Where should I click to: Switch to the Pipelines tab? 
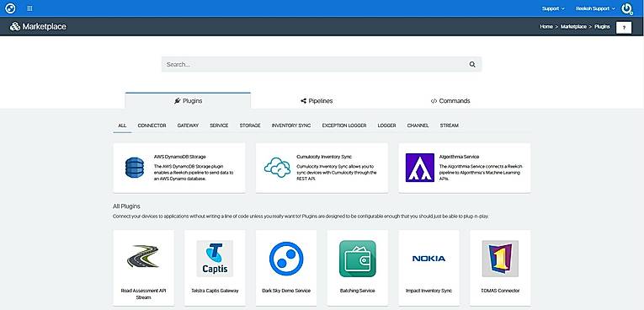pyautogui.click(x=317, y=101)
